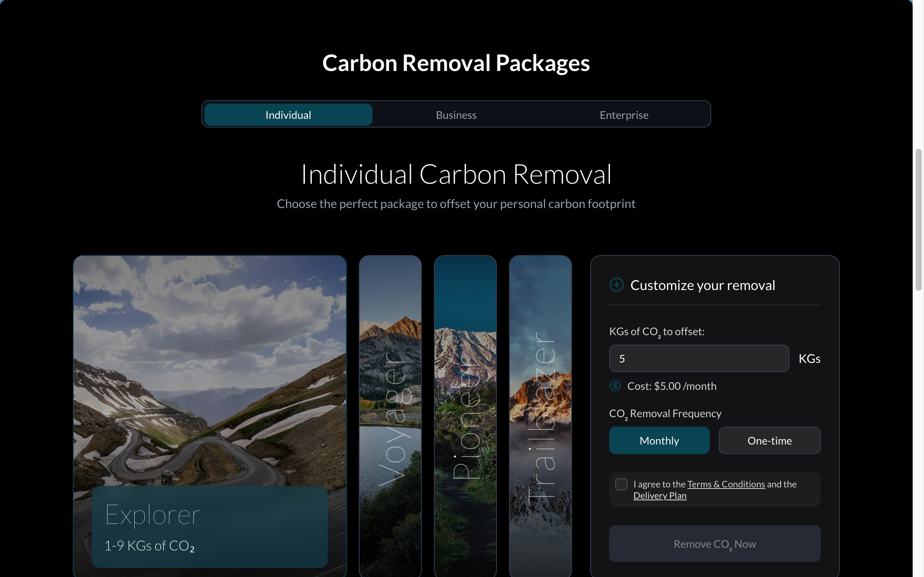This screenshot has width=924, height=577.
Task: Click the 'KGs' unit label beside the input
Action: point(809,358)
